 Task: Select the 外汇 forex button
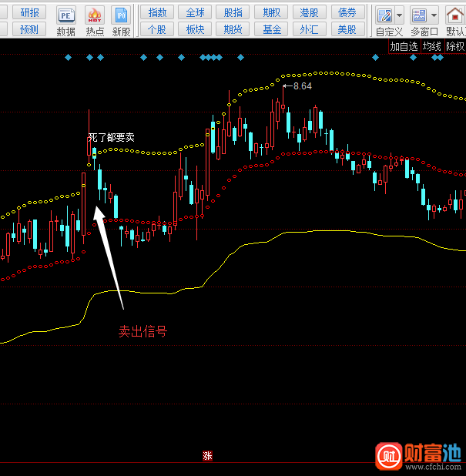310,30
